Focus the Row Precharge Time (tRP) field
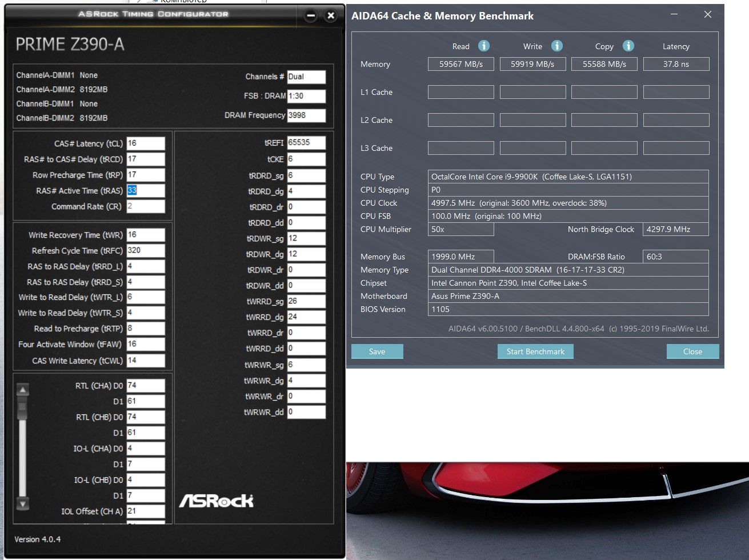This screenshot has height=560, width=749. click(x=146, y=175)
